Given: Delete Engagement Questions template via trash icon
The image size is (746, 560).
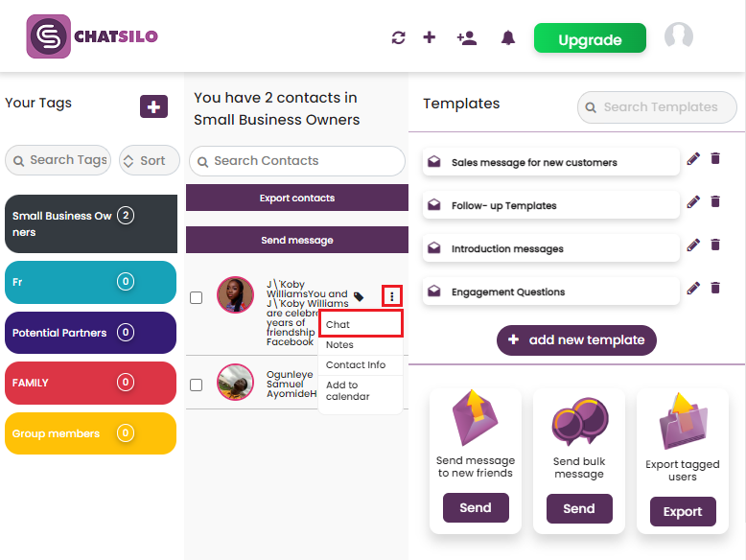Looking at the screenshot, I should pyautogui.click(x=715, y=288).
